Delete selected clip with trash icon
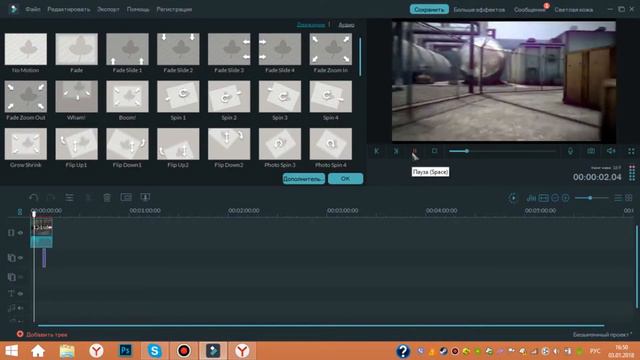The image size is (640, 360). coord(107,198)
